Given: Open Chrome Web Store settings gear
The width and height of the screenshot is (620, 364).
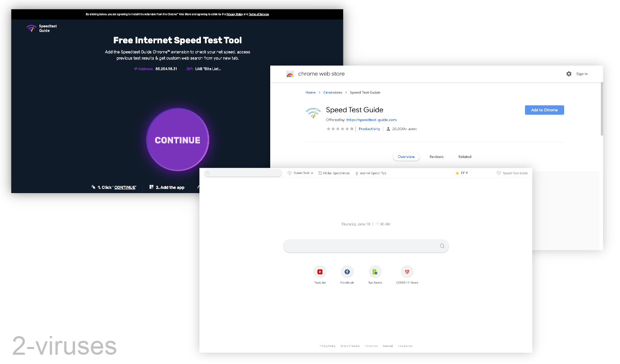Looking at the screenshot, I should click(x=568, y=74).
